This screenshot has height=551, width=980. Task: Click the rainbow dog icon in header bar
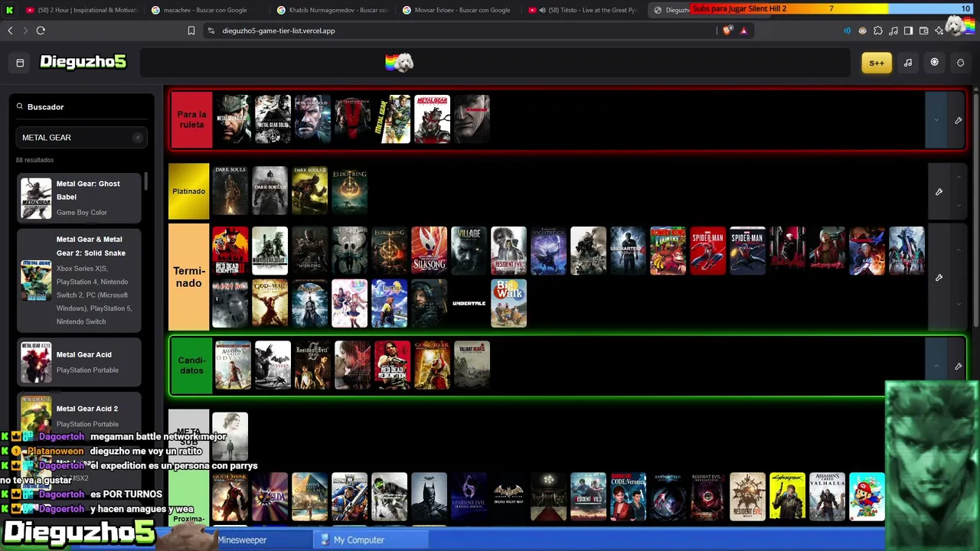coord(399,63)
